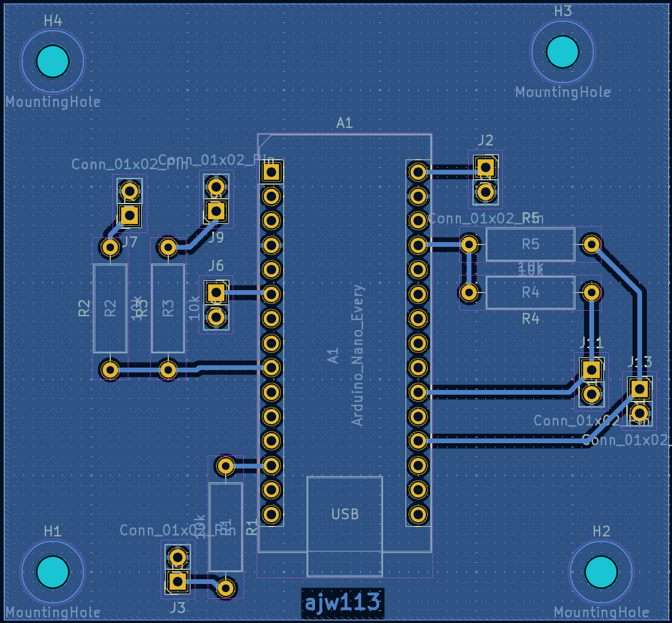The height and width of the screenshot is (623, 672).
Task: Select the R3 resistor body outline
Action: pos(168,309)
